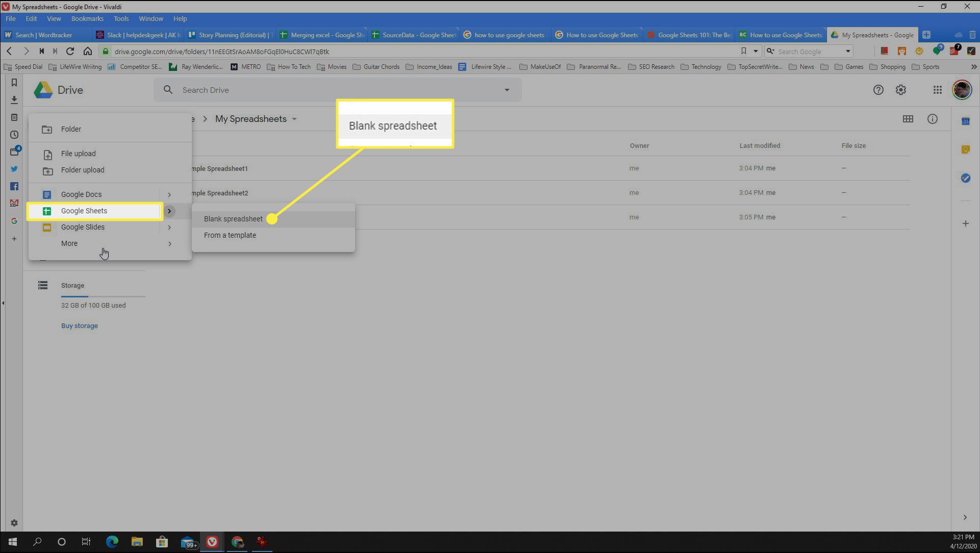
Task: Bookmark this page icon in address bar
Action: tap(743, 51)
